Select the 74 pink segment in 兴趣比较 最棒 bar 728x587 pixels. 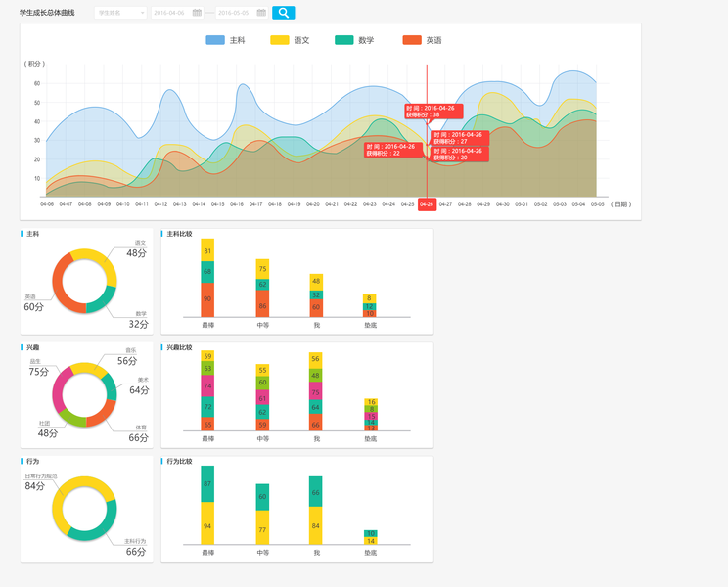pyautogui.click(x=207, y=386)
